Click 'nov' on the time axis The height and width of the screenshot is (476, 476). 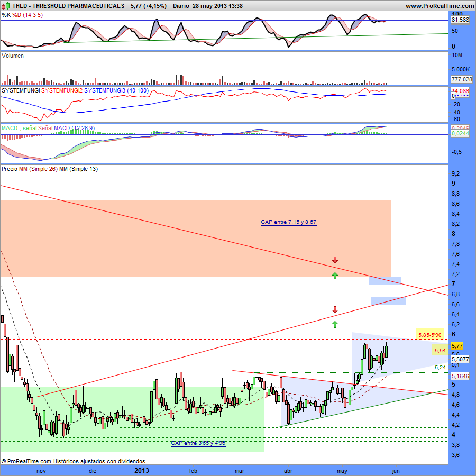tap(41, 471)
